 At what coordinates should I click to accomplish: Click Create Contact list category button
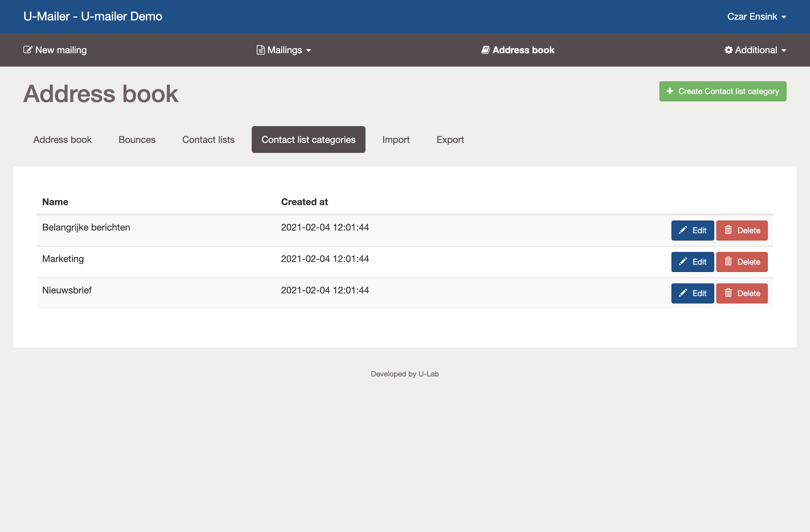pyautogui.click(x=723, y=91)
